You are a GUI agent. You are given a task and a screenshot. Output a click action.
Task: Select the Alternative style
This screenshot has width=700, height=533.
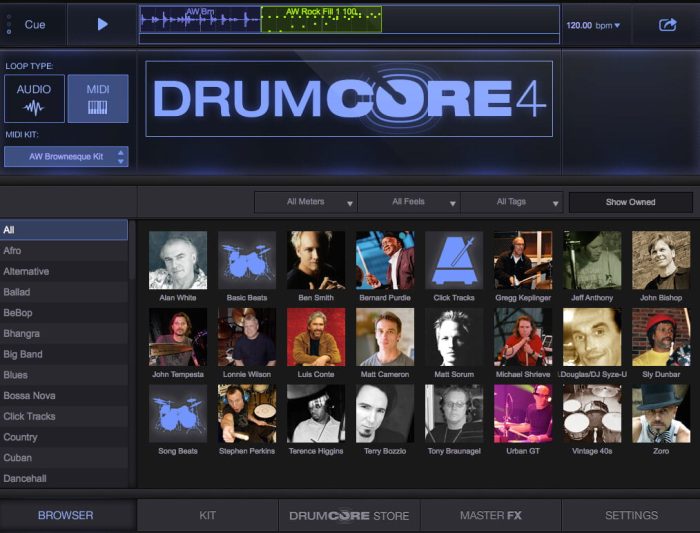click(x=64, y=271)
